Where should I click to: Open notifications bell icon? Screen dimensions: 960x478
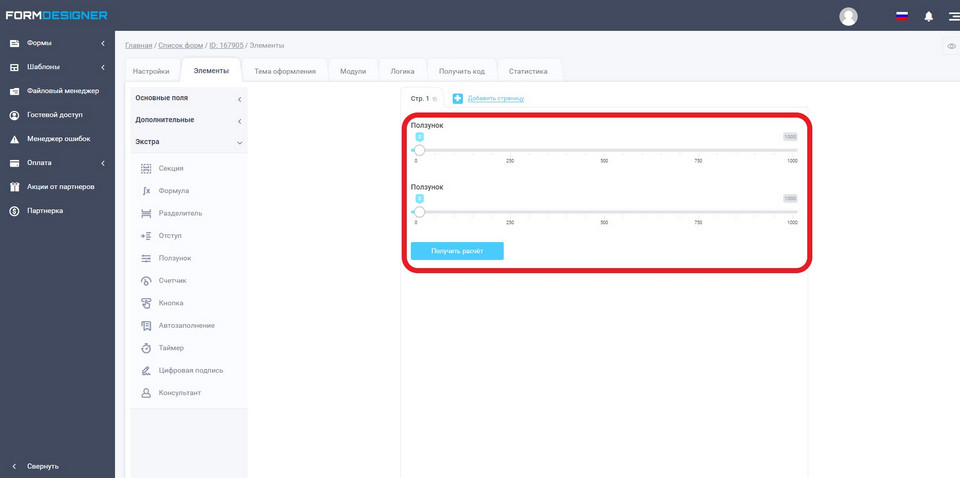click(928, 16)
